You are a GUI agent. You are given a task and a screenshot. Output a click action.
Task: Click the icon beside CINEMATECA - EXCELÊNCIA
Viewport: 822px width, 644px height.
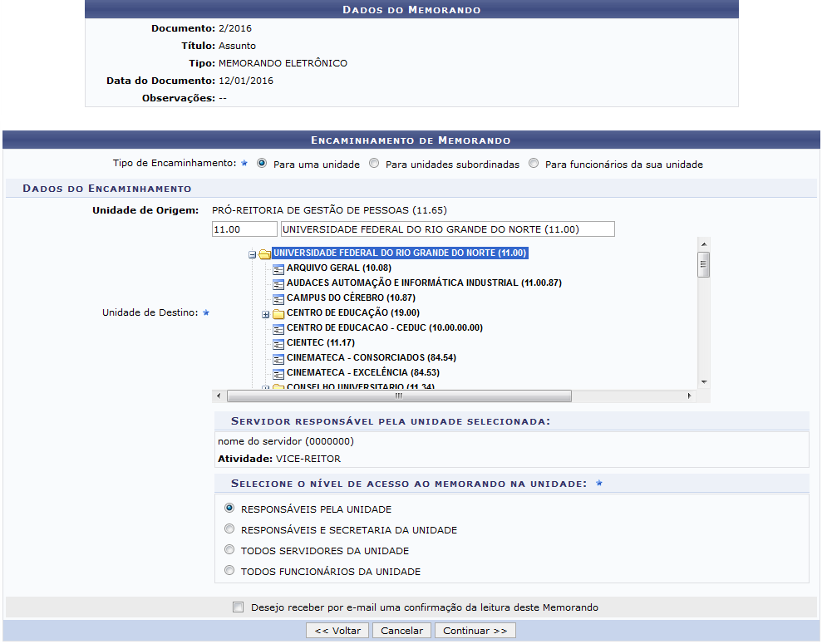point(278,374)
